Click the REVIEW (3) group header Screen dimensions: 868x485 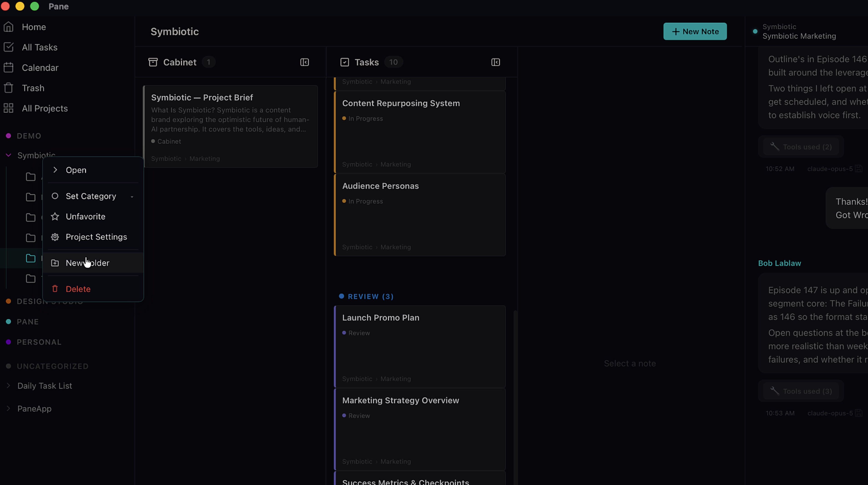coord(367,297)
